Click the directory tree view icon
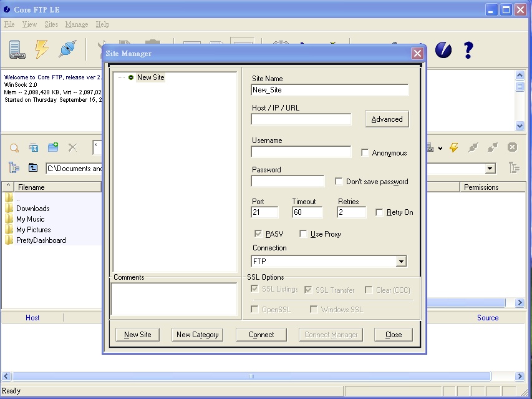 tap(13, 167)
